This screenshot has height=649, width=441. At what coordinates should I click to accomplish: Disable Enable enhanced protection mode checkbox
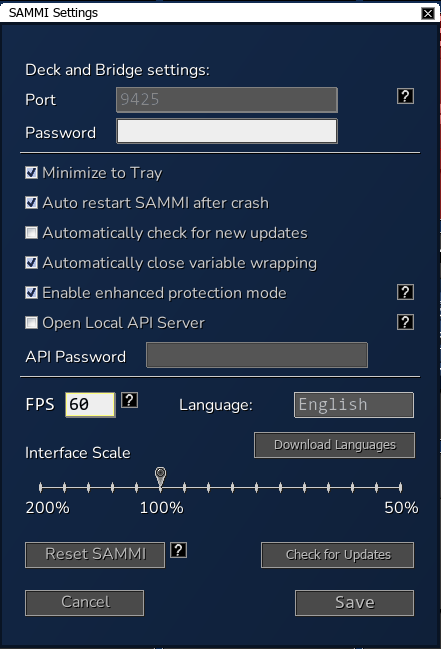click(31, 293)
